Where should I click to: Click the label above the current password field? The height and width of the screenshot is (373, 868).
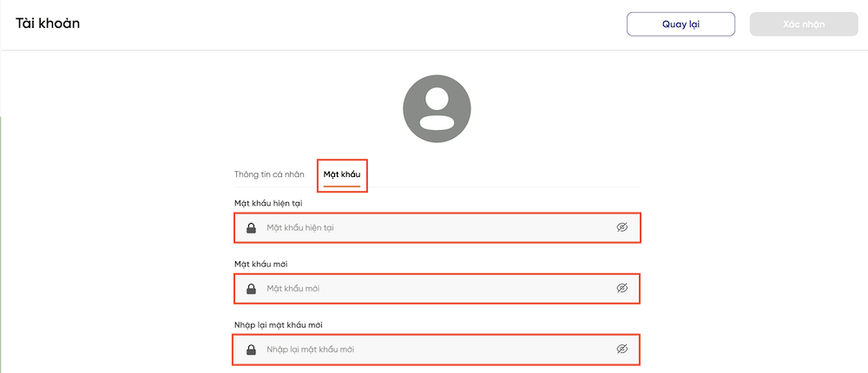(268, 203)
